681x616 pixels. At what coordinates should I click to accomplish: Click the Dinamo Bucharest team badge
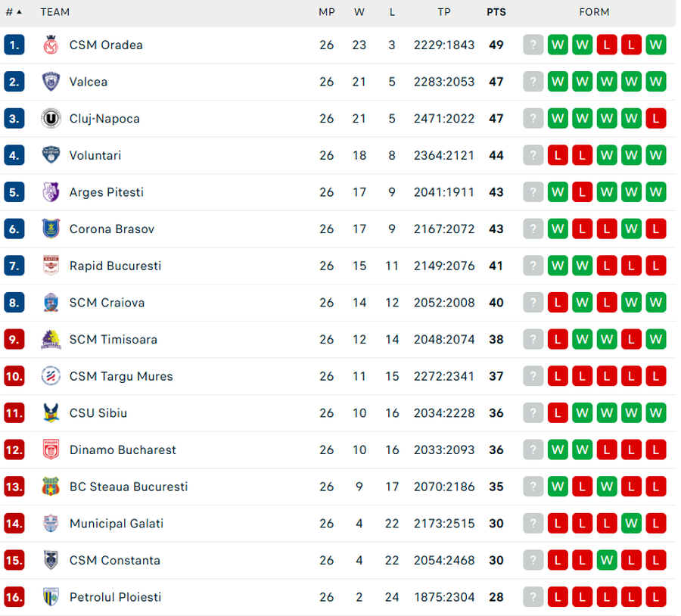51,450
